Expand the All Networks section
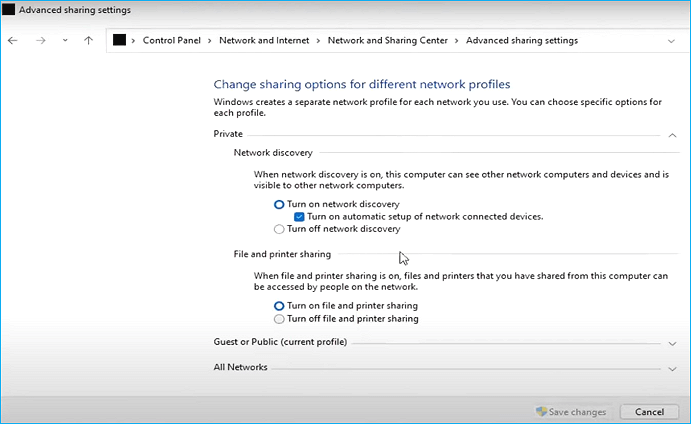Image resolution: width=691 pixels, height=424 pixels. 671,368
